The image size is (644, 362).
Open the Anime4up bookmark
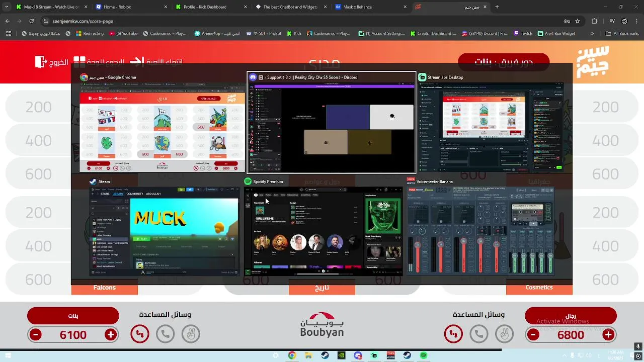point(217,34)
